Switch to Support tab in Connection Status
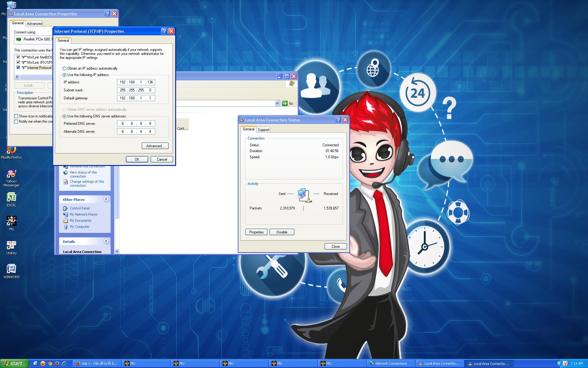This screenshot has height=368, width=588. (263, 130)
